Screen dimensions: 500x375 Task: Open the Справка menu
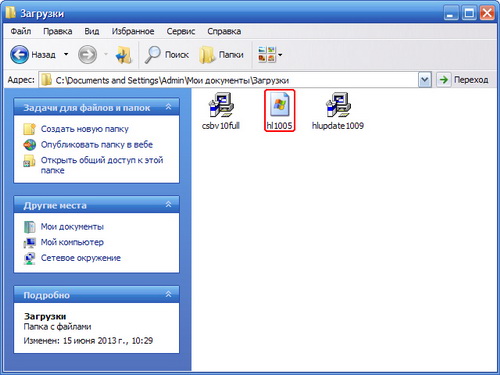pos(224,31)
